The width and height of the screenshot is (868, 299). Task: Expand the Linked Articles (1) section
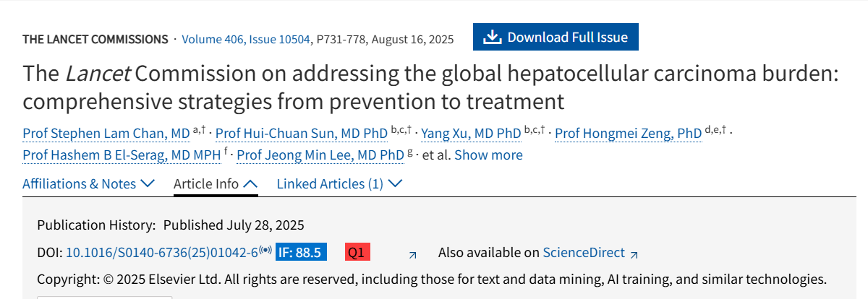coord(339,183)
